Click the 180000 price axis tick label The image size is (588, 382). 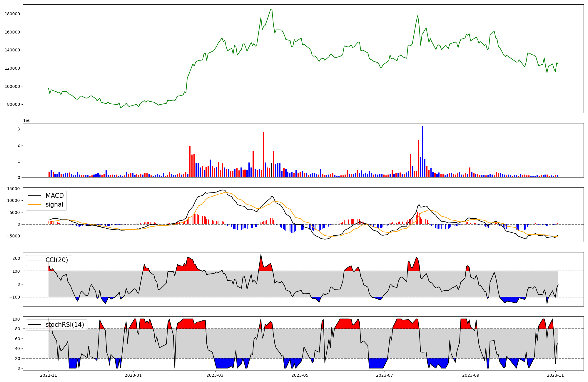click(13, 14)
